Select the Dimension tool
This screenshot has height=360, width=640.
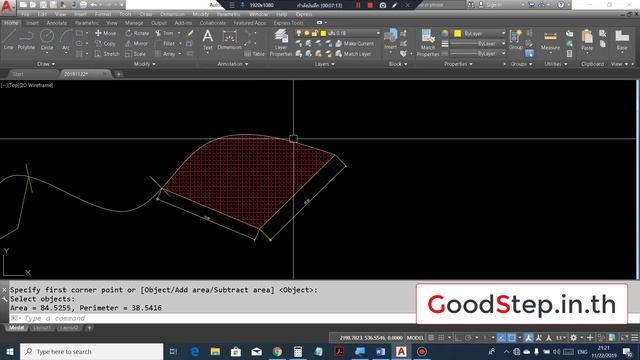[x=229, y=40]
